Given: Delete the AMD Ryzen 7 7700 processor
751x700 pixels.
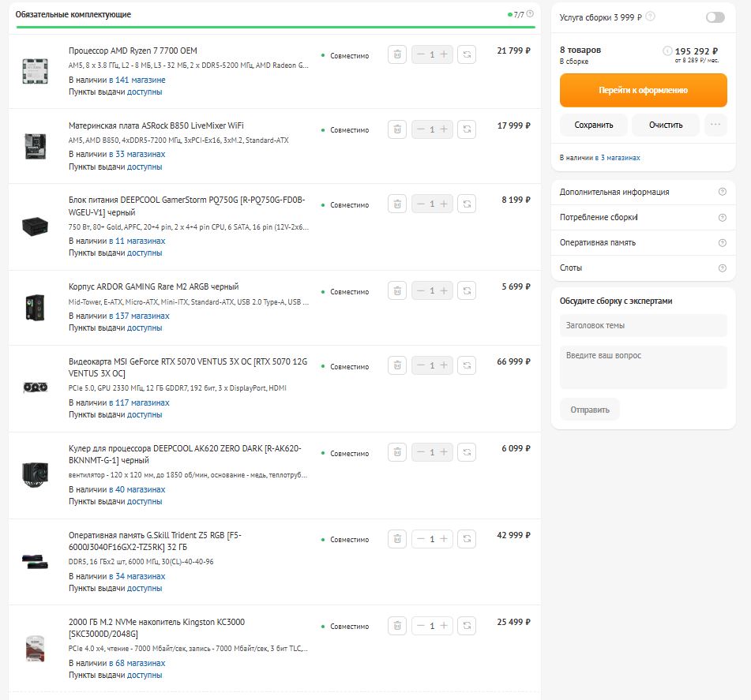Looking at the screenshot, I should click(x=397, y=54).
